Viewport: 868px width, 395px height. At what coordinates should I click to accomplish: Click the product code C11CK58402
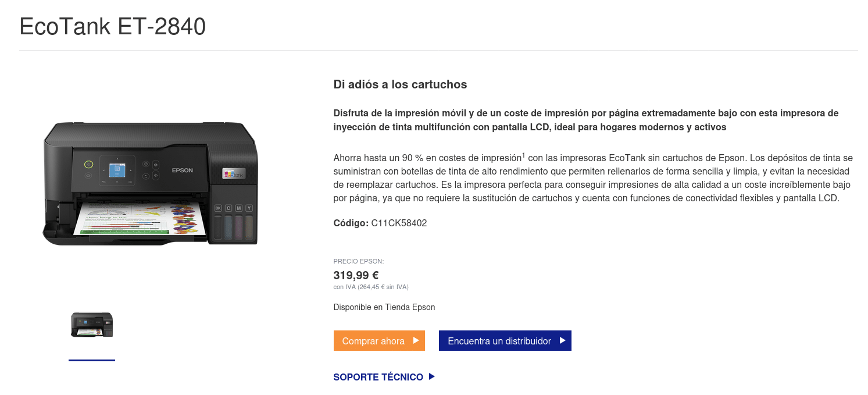[399, 223]
